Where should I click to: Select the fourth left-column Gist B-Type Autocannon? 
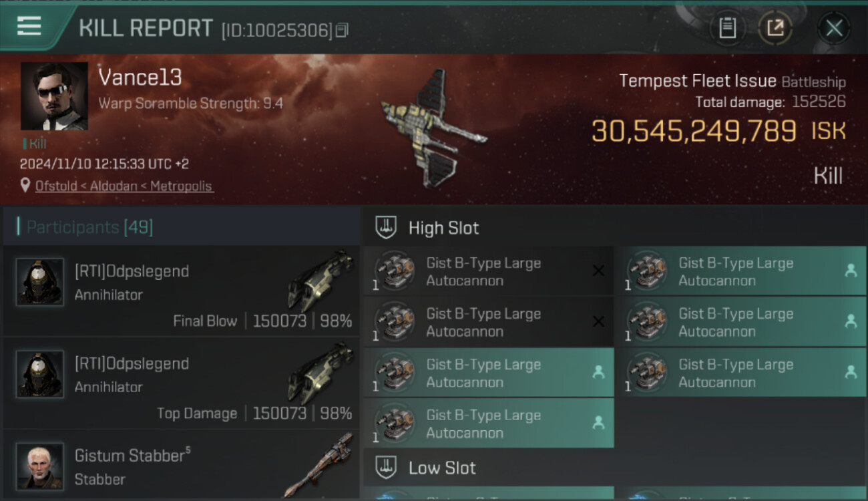(x=488, y=423)
